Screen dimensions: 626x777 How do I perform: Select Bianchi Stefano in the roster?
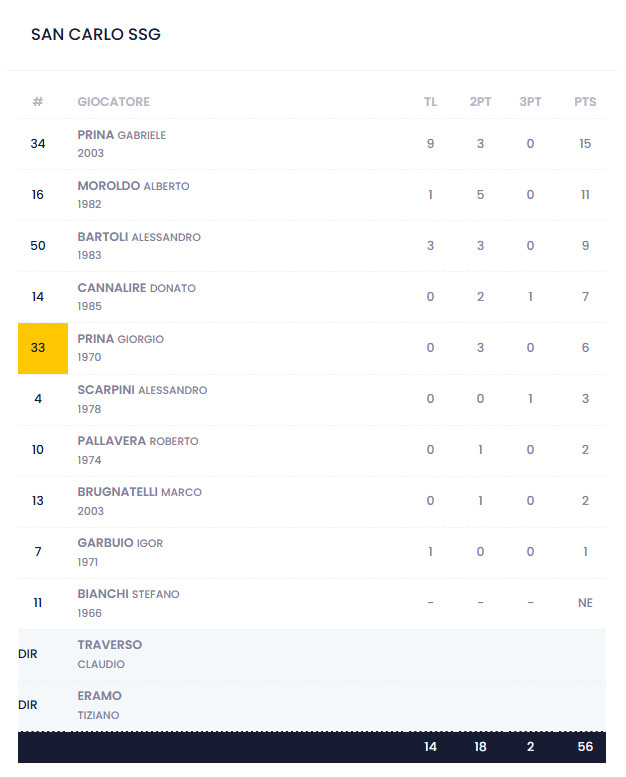pyautogui.click(x=128, y=594)
